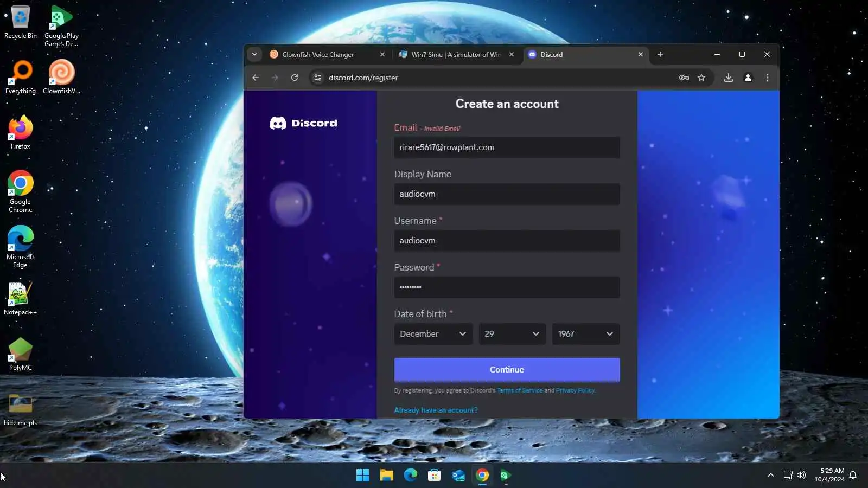Open the Terms of Service link
This screenshot has height=488, width=868.
coord(520,390)
